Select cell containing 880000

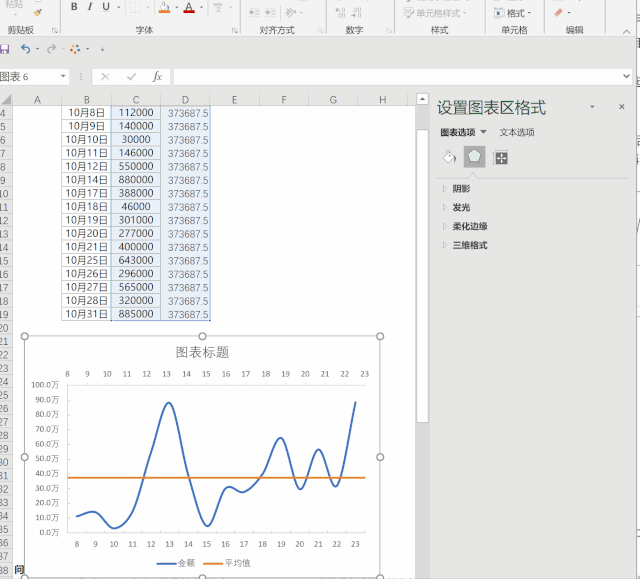pyautogui.click(x=136, y=180)
